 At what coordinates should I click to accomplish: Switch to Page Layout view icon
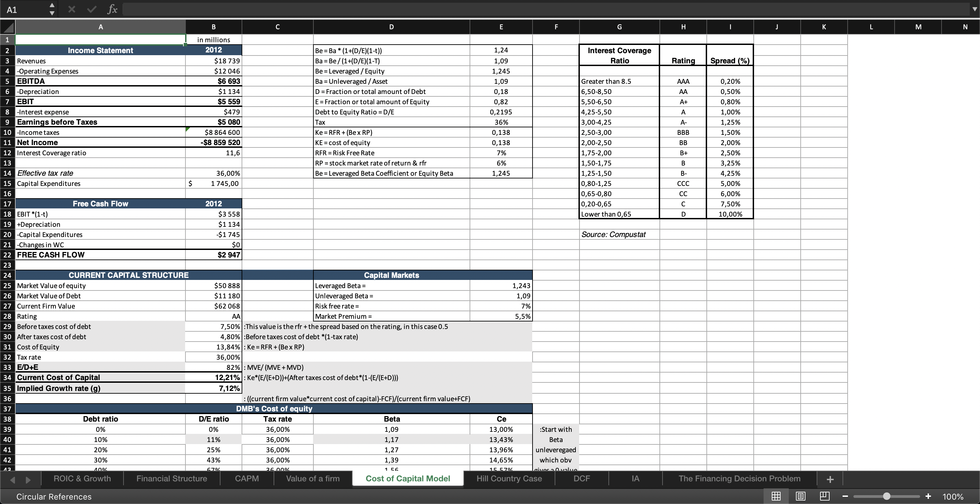800,497
